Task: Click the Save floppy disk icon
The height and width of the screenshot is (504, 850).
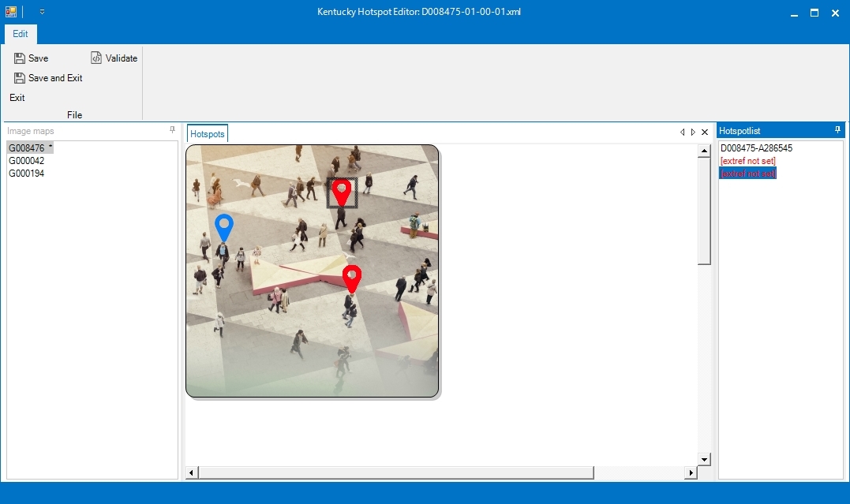Action: pos(19,58)
